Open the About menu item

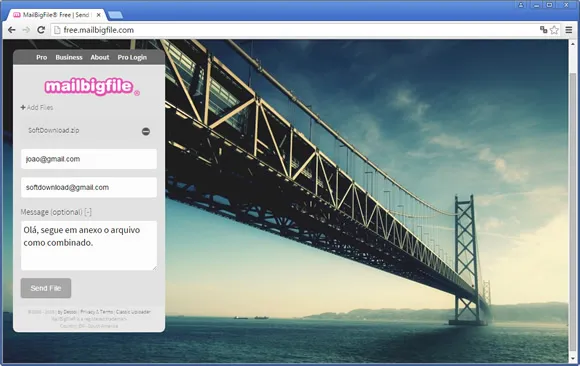(x=100, y=57)
